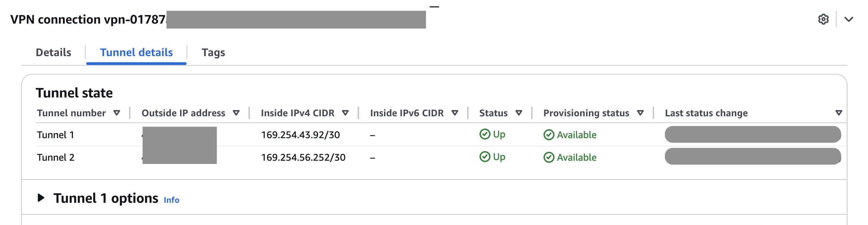The width and height of the screenshot is (868, 225).
Task: Open the VPN connection settings gear
Action: coord(824,19)
